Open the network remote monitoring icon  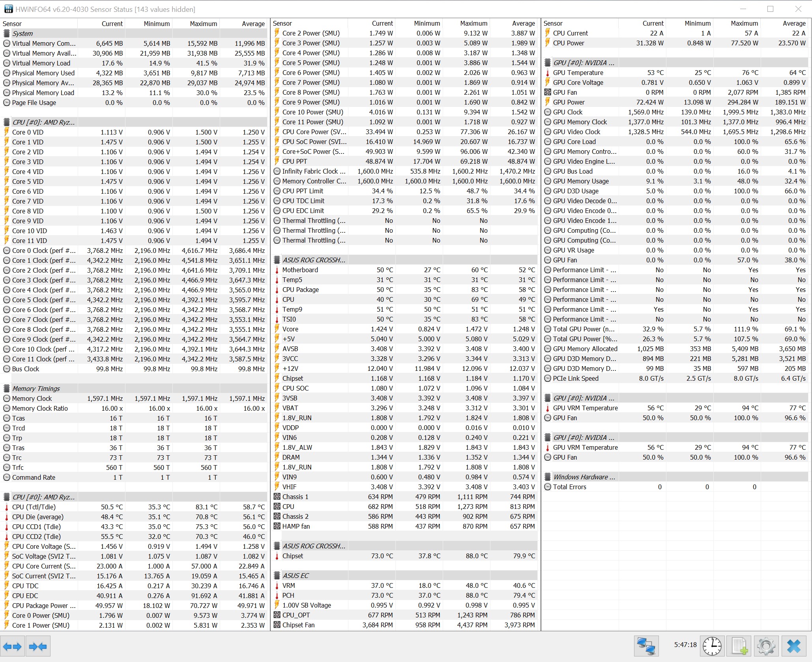tap(646, 646)
